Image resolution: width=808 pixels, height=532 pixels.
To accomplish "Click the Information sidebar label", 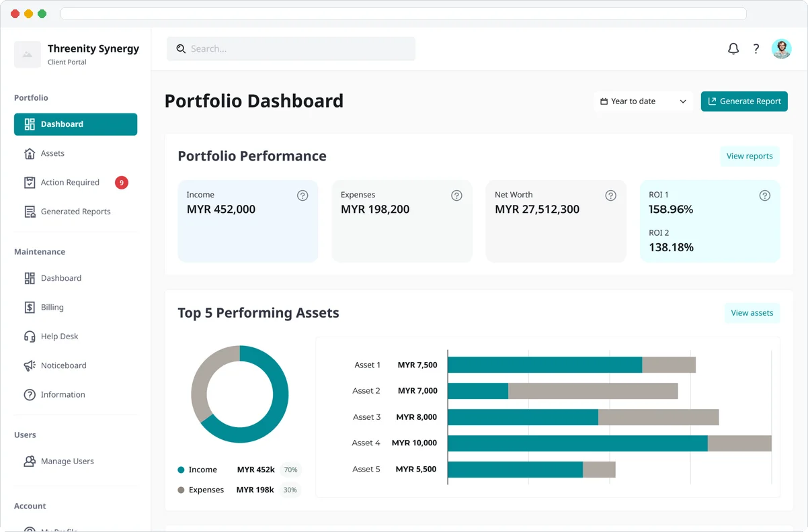I will [x=63, y=395].
